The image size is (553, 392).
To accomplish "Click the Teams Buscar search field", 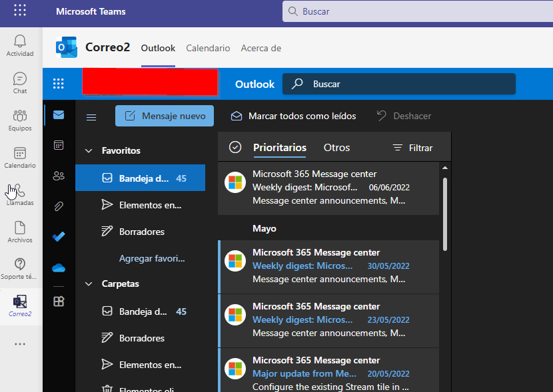I will [418, 11].
